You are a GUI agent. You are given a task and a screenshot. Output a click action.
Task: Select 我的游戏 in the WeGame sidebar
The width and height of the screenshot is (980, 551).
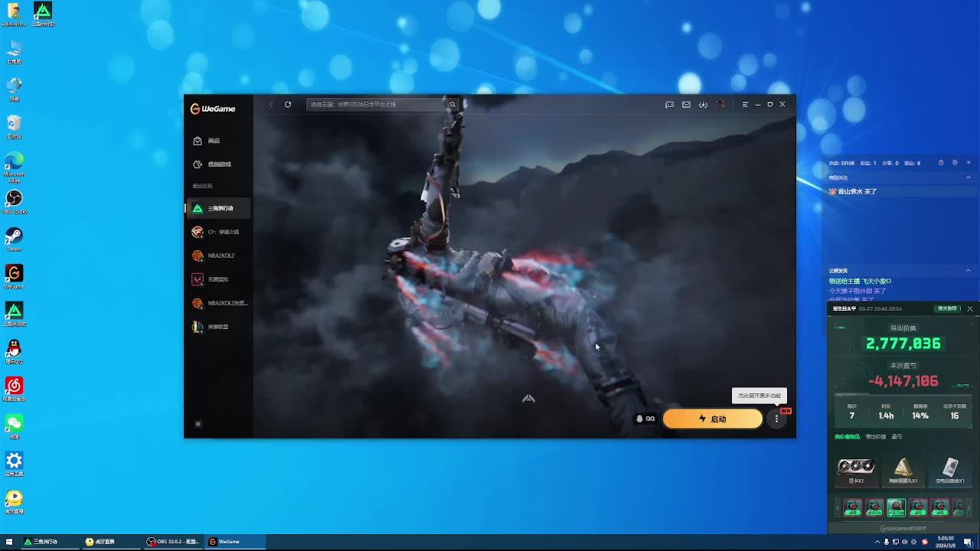click(x=218, y=165)
